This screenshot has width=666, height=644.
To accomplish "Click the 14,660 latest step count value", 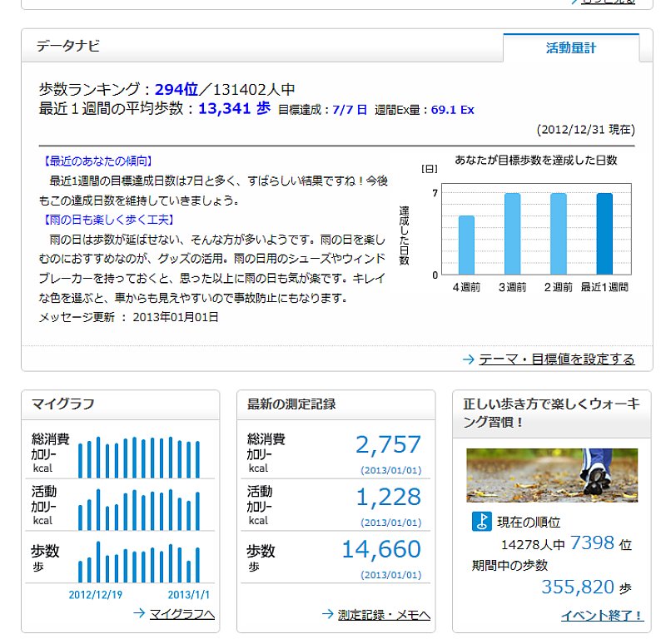I will (381, 550).
